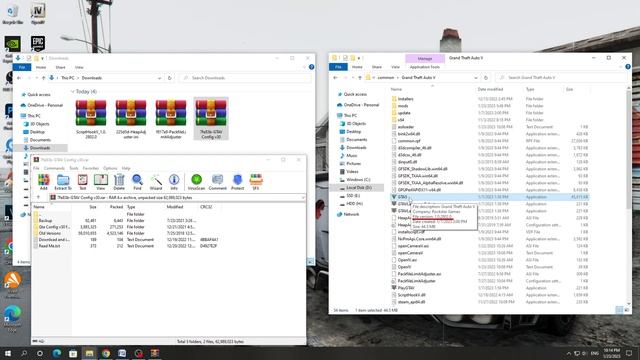The height and width of the screenshot is (360, 640).
Task: Click the help icon in Grand Theft Auto V window
Action: point(628,67)
